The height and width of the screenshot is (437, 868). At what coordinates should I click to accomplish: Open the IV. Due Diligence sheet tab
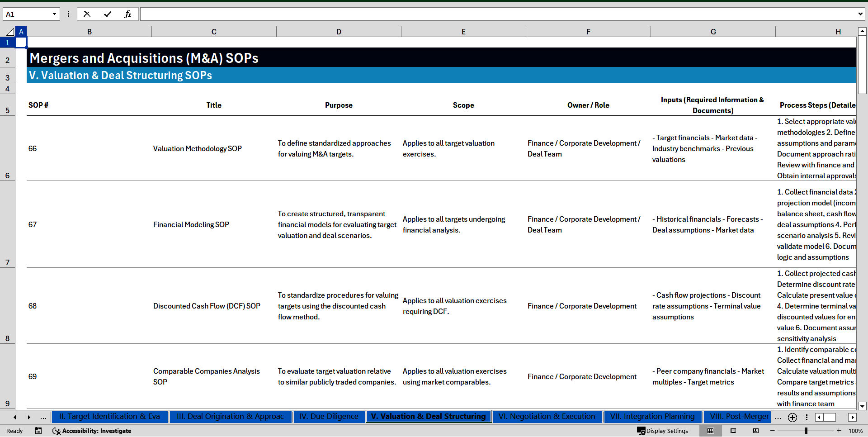coord(329,417)
